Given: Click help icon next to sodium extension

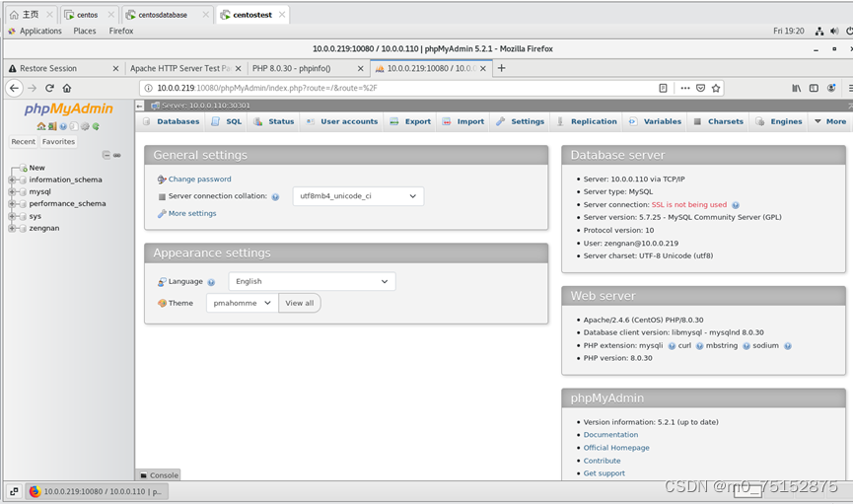Looking at the screenshot, I should pyautogui.click(x=788, y=346).
